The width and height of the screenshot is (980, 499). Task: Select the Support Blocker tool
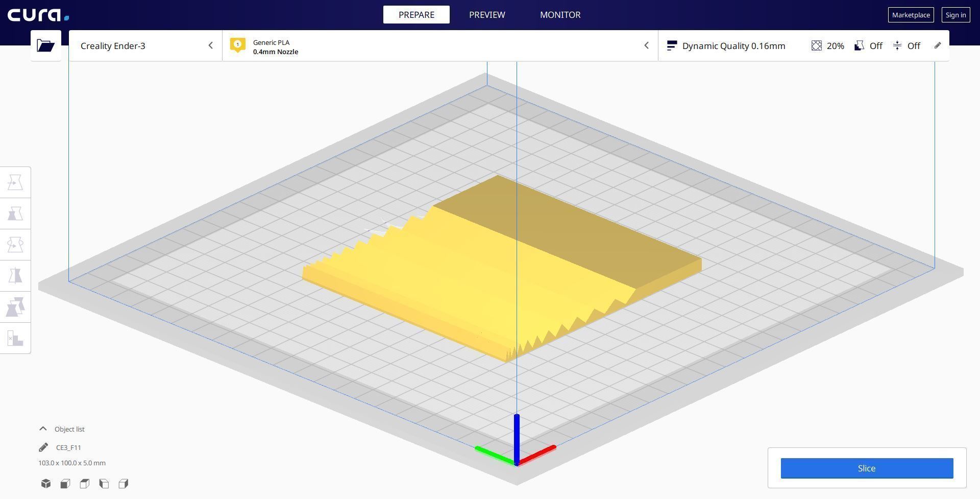point(15,338)
